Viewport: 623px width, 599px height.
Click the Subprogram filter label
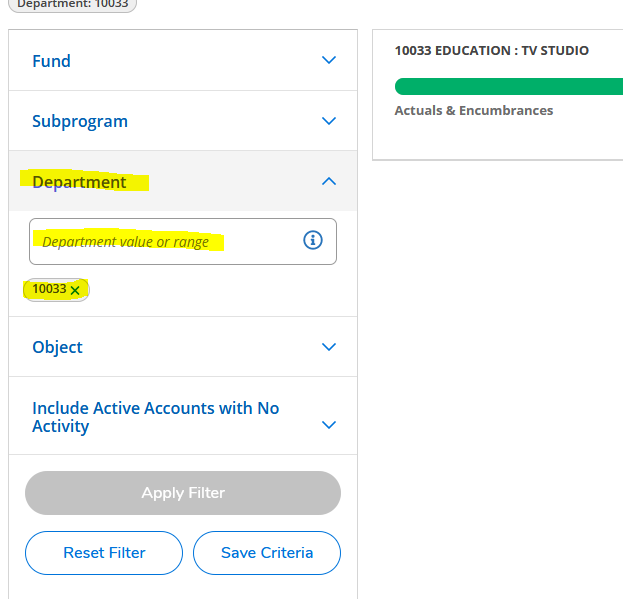coord(80,121)
